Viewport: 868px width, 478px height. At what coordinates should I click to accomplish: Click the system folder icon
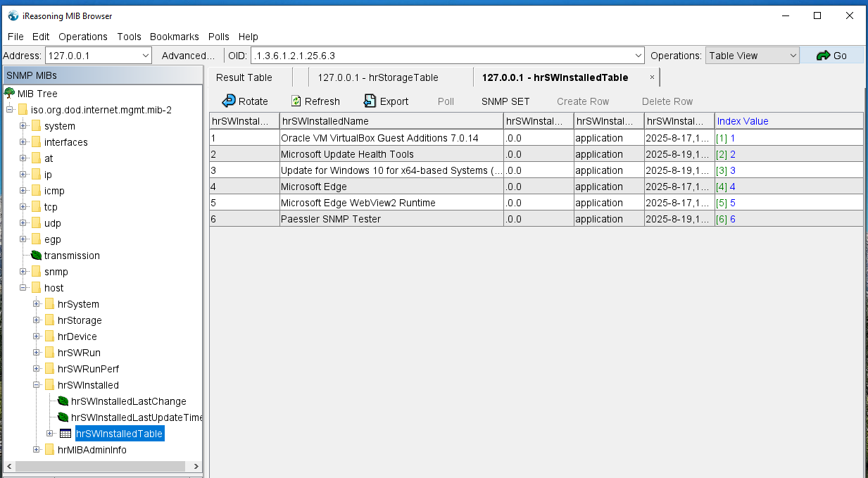[36, 126]
